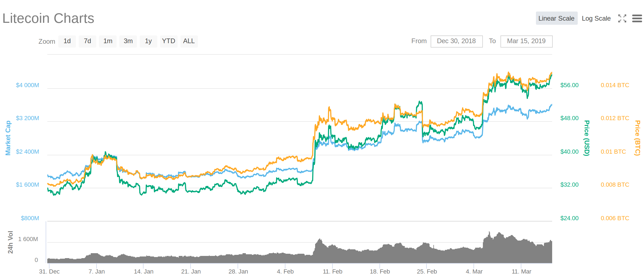Click the $4 000M market cap label

[x=27, y=85]
